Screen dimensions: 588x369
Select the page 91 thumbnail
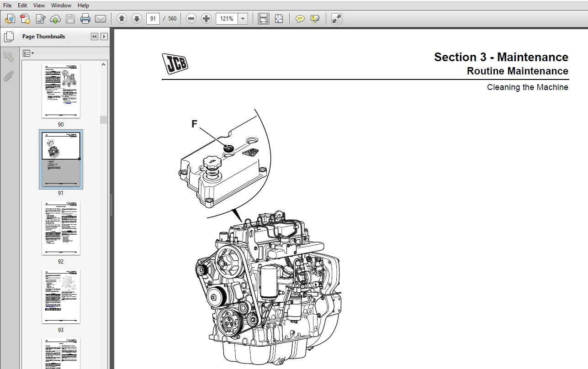point(61,159)
